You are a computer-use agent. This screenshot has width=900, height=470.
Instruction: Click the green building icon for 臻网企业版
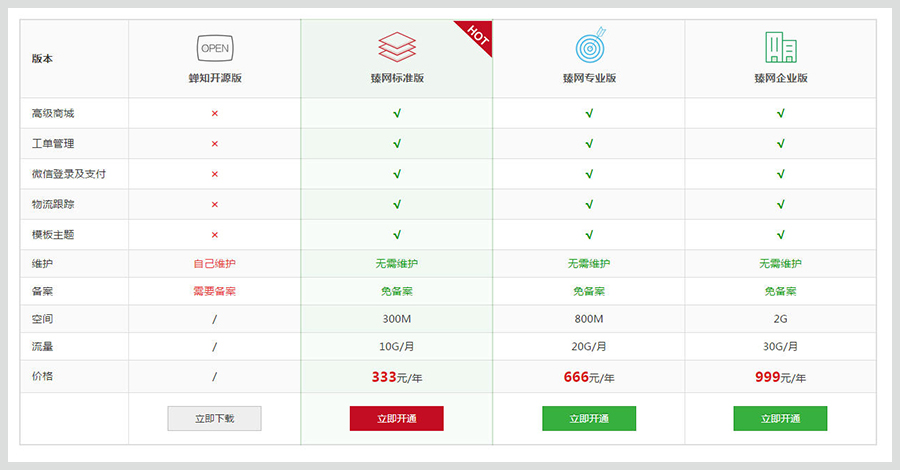click(x=781, y=47)
